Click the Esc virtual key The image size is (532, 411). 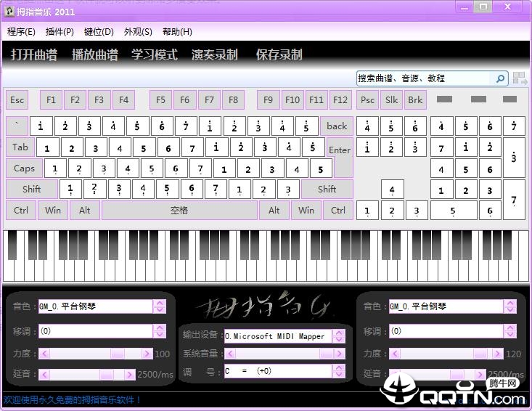tap(17, 100)
